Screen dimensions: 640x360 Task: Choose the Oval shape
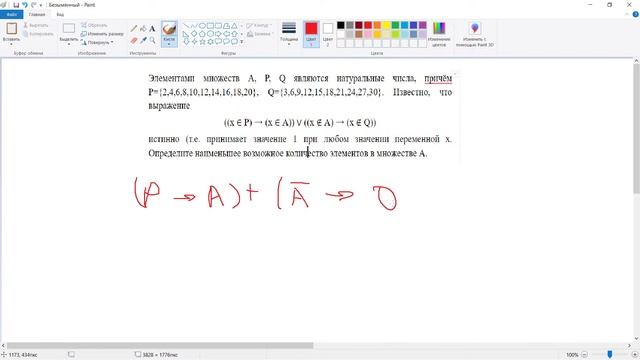coord(202,26)
